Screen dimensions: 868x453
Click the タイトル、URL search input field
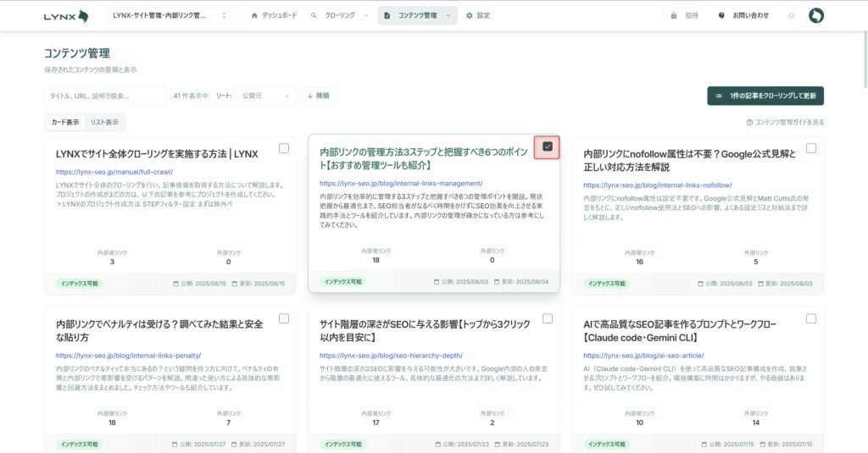pyautogui.click(x=104, y=96)
